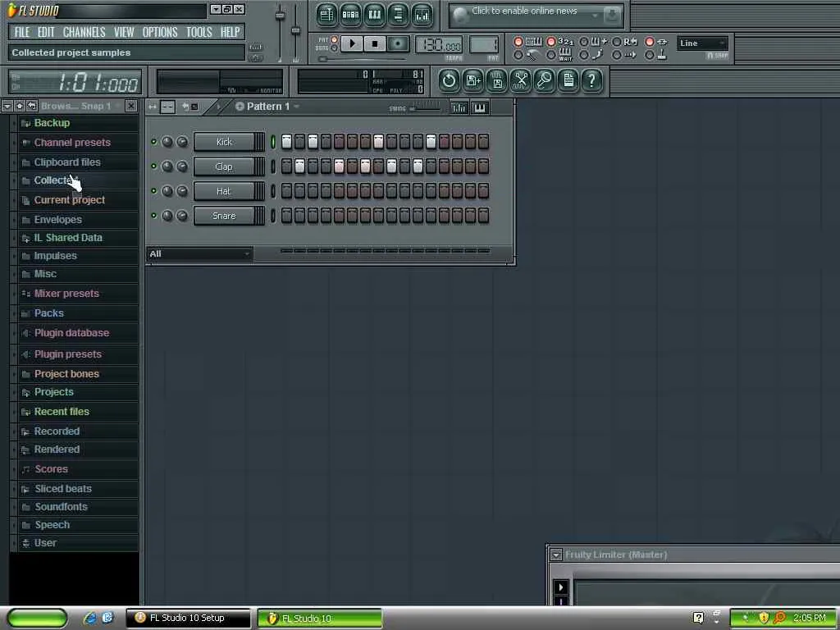Open the VIEW menu
Screen dimensions: 840x630
[x=124, y=32]
